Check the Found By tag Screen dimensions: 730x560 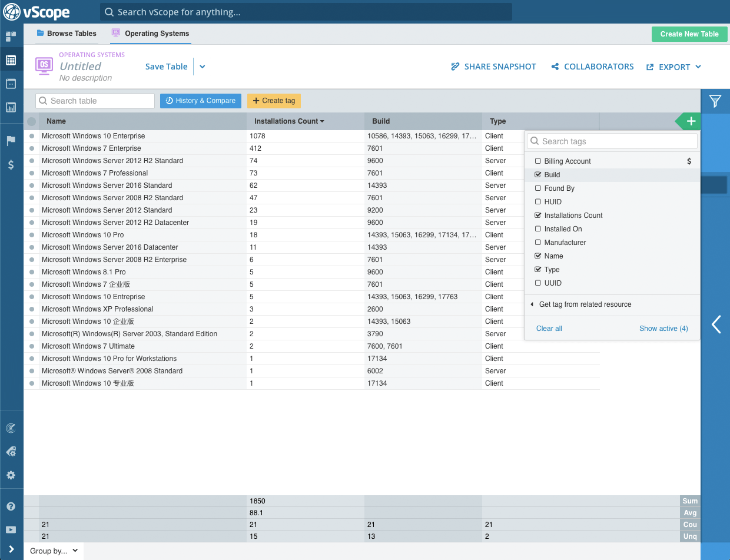[537, 188]
